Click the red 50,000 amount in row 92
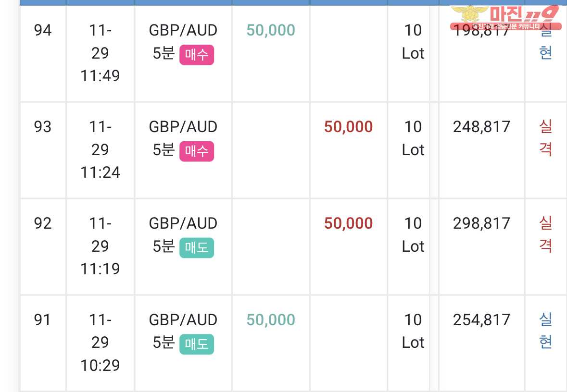This screenshot has height=392, width=567. 348,223
